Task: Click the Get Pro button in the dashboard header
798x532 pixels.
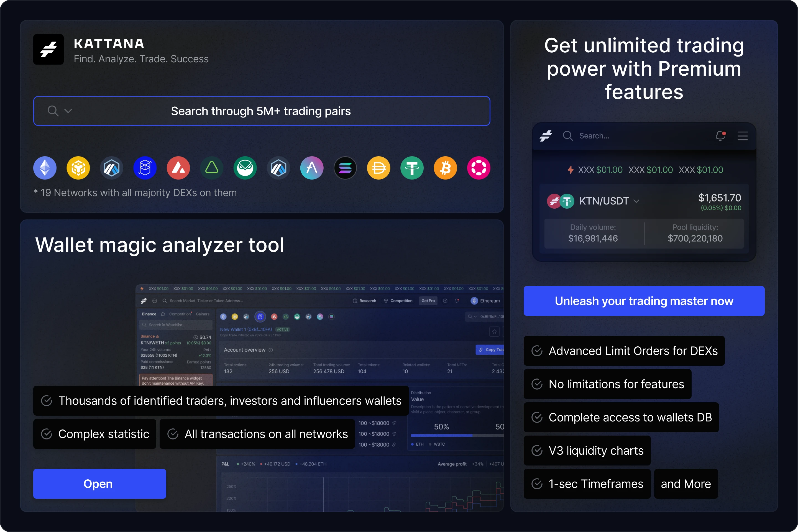Action: point(428,301)
